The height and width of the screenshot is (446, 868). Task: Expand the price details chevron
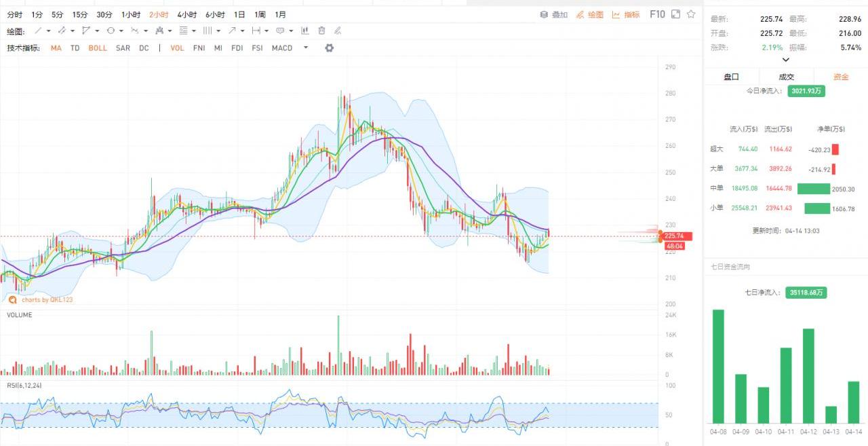tap(786, 60)
